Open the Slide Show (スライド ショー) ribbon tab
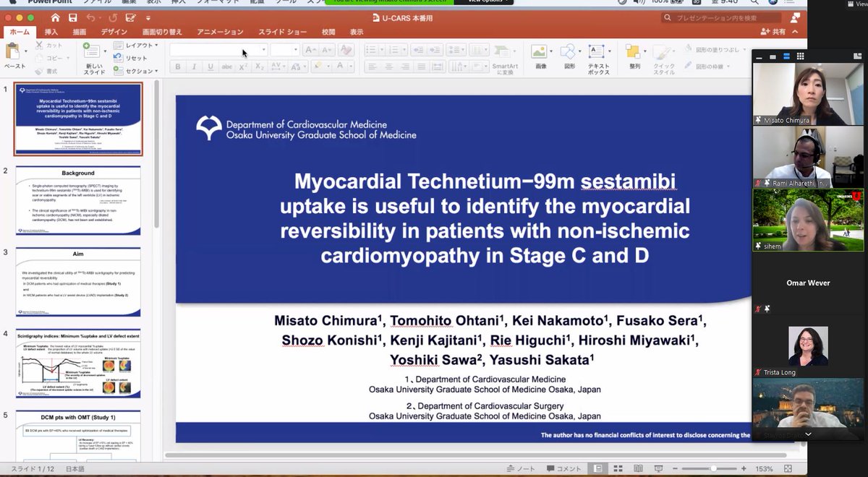868x477 pixels. (x=283, y=32)
